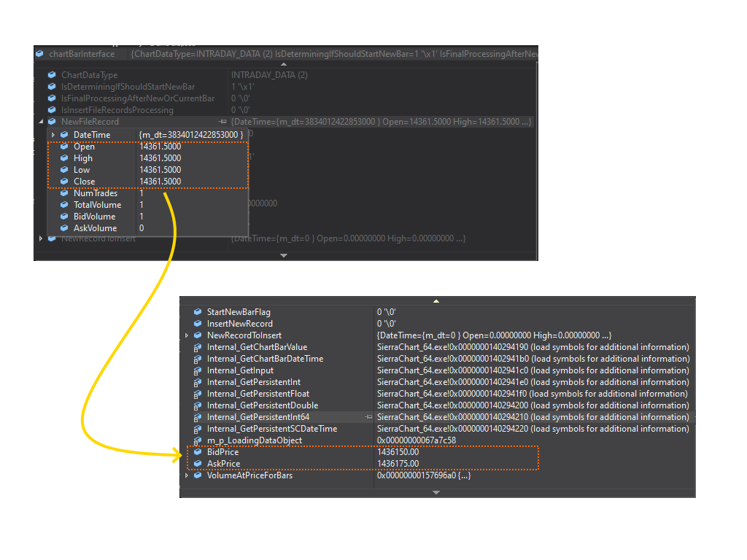Select the Internal_GetChartBarDateTime row
This screenshot has width=747, height=560.
[x=438, y=359]
